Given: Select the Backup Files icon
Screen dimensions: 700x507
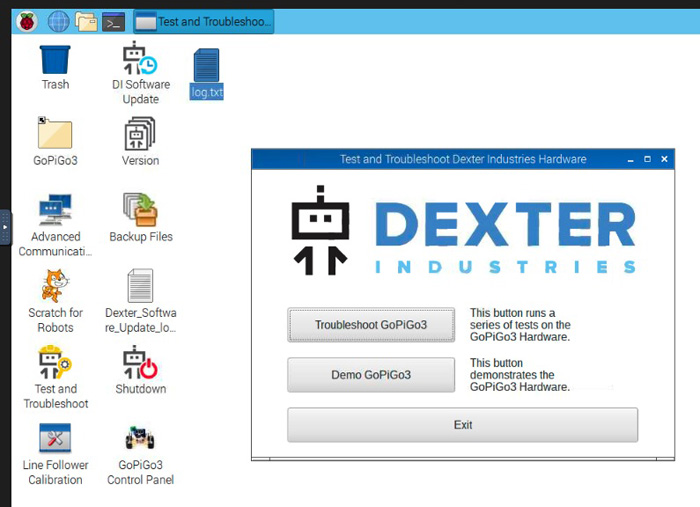Looking at the screenshot, I should point(140,211).
